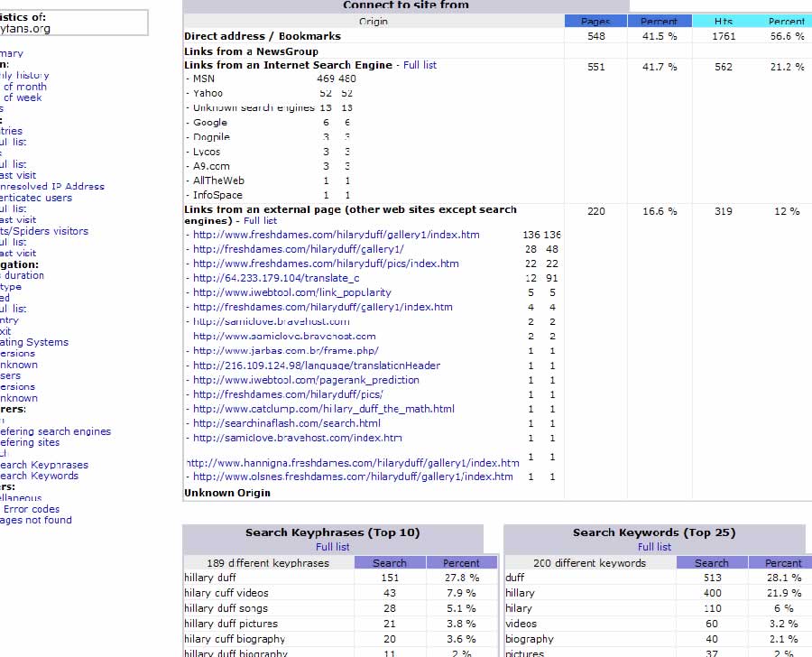Open Full list of Internet Search Engine links
The width and height of the screenshot is (812, 657).
(420, 65)
